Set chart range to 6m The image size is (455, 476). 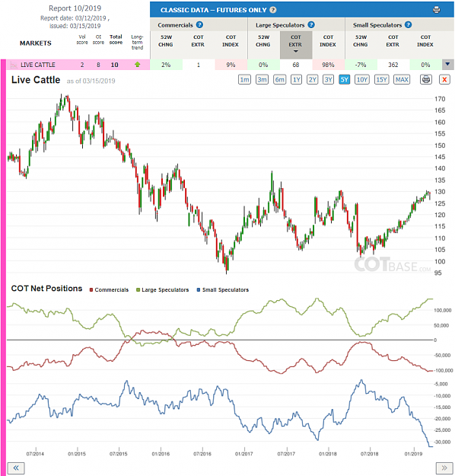280,80
